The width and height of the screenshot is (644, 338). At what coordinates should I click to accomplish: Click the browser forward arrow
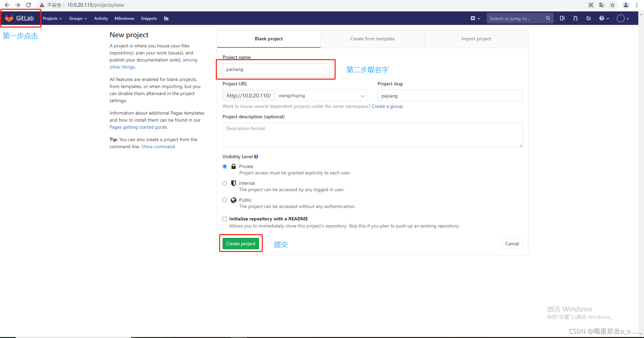tap(18, 5)
